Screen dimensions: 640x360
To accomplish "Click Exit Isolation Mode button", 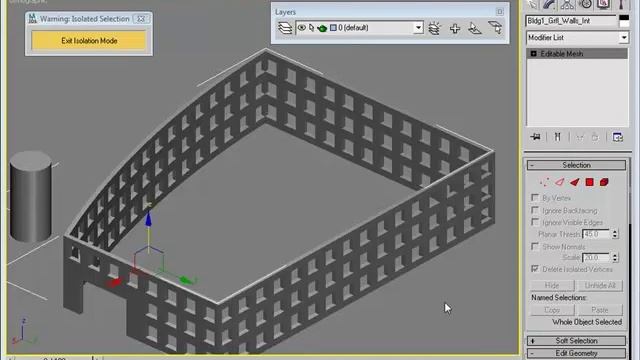I will point(89,41).
